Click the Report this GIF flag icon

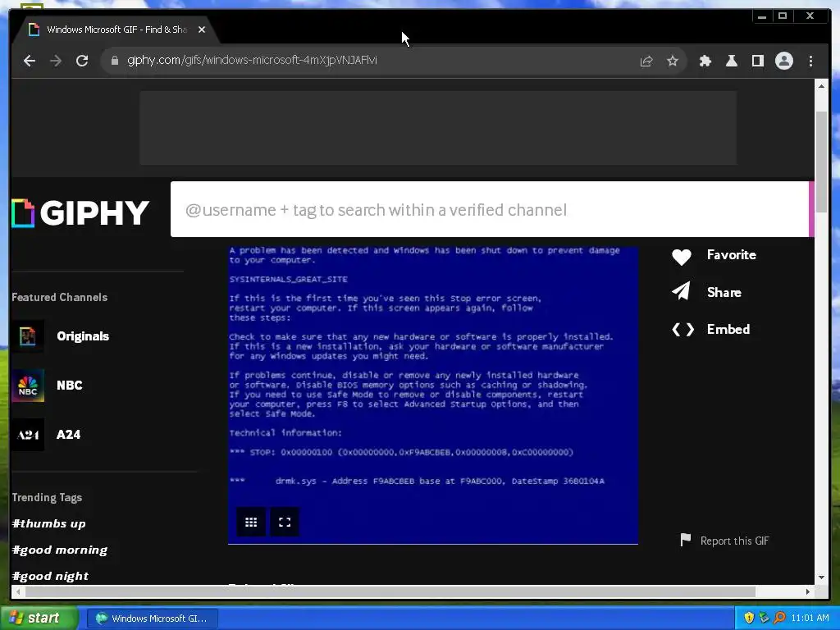(685, 540)
